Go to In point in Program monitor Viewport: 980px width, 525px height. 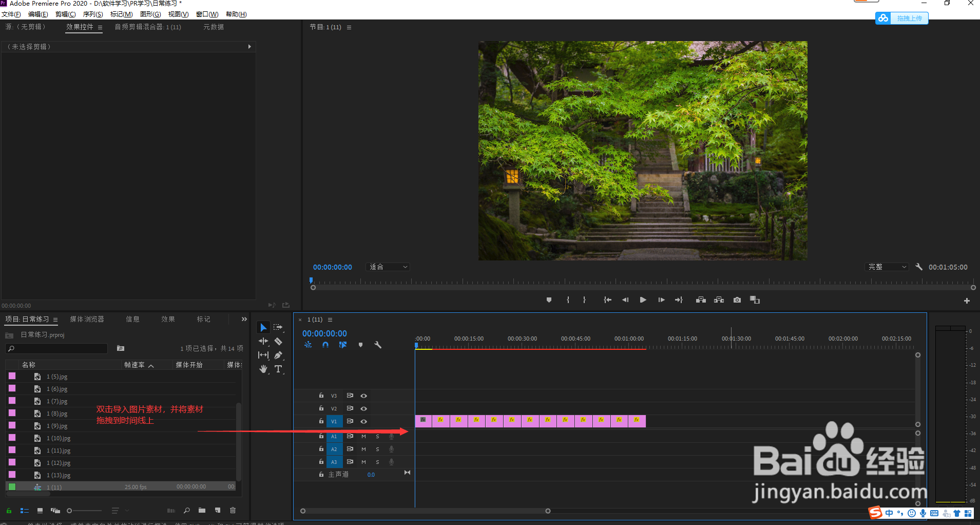[x=607, y=300]
